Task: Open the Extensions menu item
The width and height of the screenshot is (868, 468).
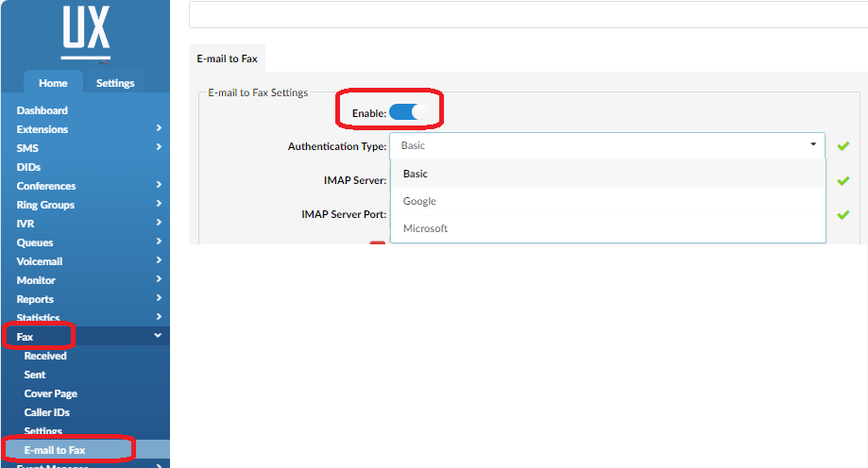Action: (43, 129)
